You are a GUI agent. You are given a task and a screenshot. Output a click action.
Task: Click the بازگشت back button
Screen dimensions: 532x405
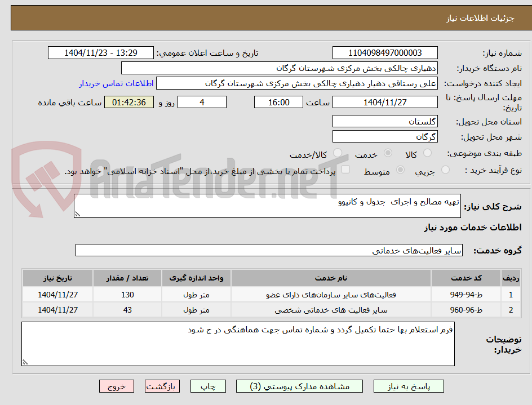point(162,386)
